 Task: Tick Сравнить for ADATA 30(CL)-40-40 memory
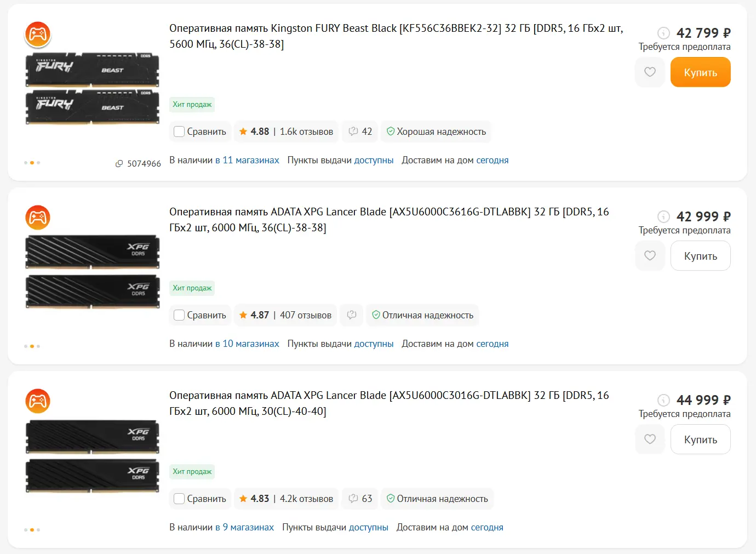tap(179, 499)
